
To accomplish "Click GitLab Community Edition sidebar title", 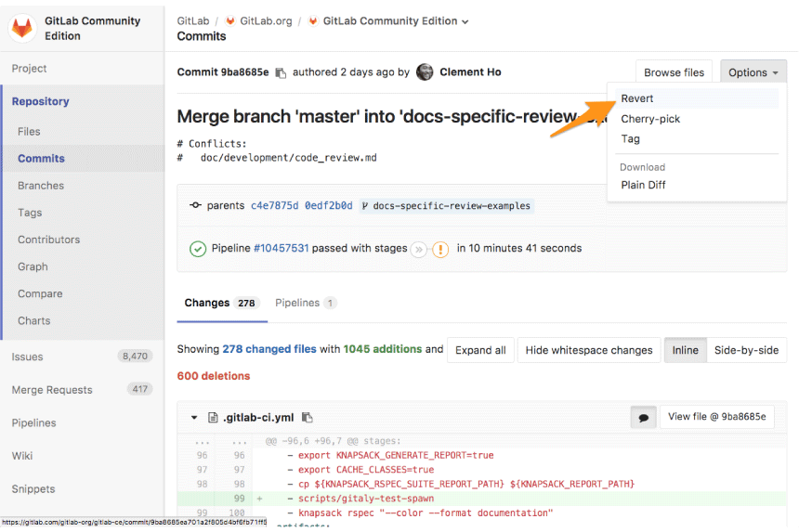I will pyautogui.click(x=92, y=28).
